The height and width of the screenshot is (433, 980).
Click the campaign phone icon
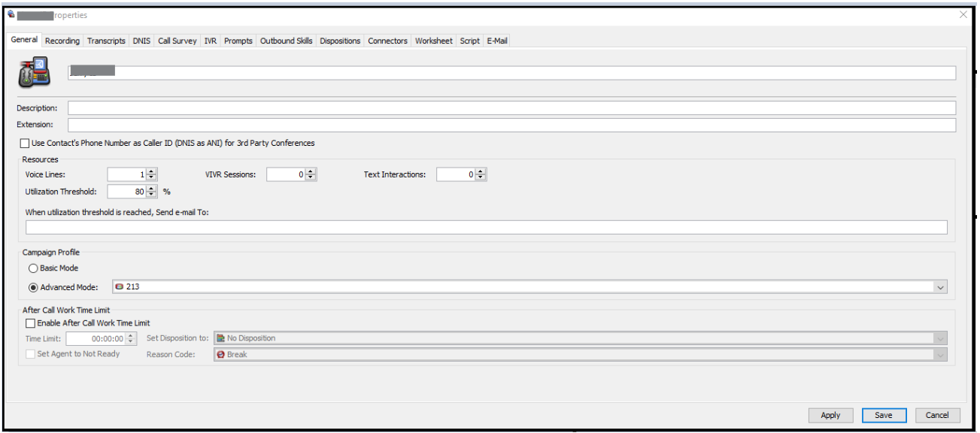point(34,73)
